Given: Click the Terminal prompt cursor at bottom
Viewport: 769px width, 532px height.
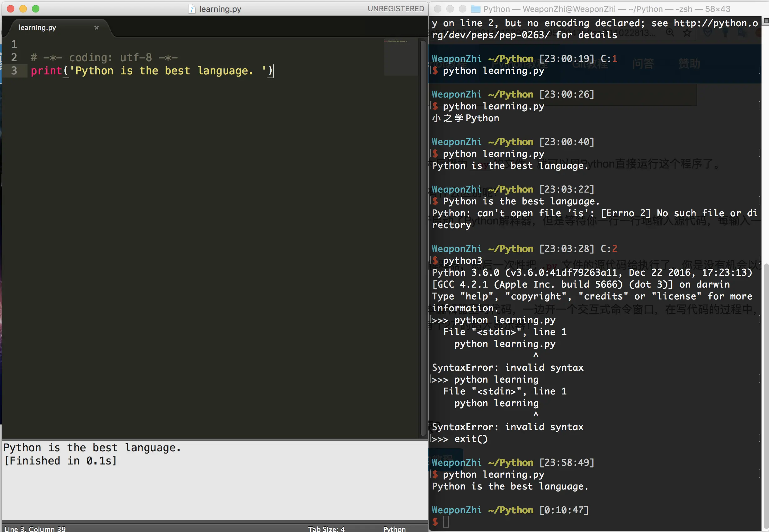Looking at the screenshot, I should tap(446, 521).
